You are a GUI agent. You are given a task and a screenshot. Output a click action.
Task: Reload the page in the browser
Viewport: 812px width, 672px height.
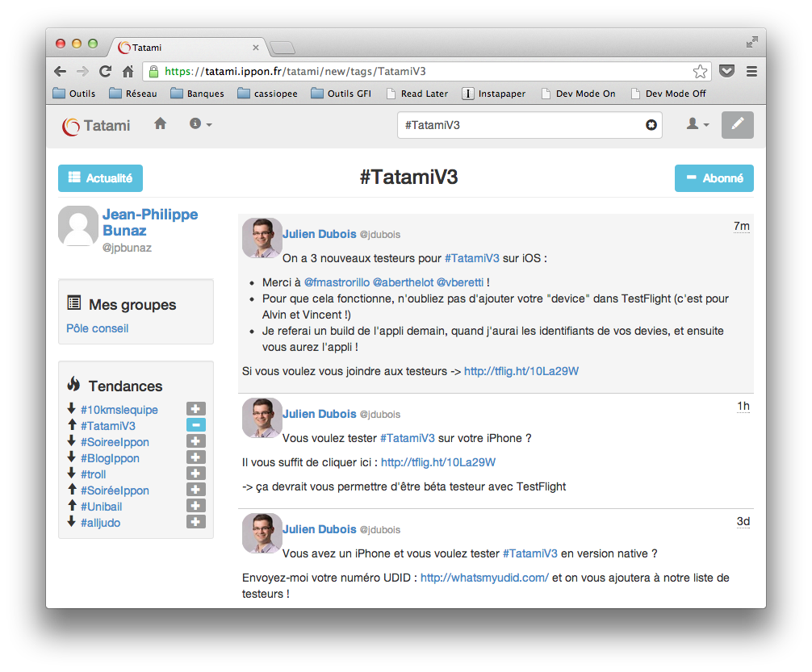pos(105,71)
